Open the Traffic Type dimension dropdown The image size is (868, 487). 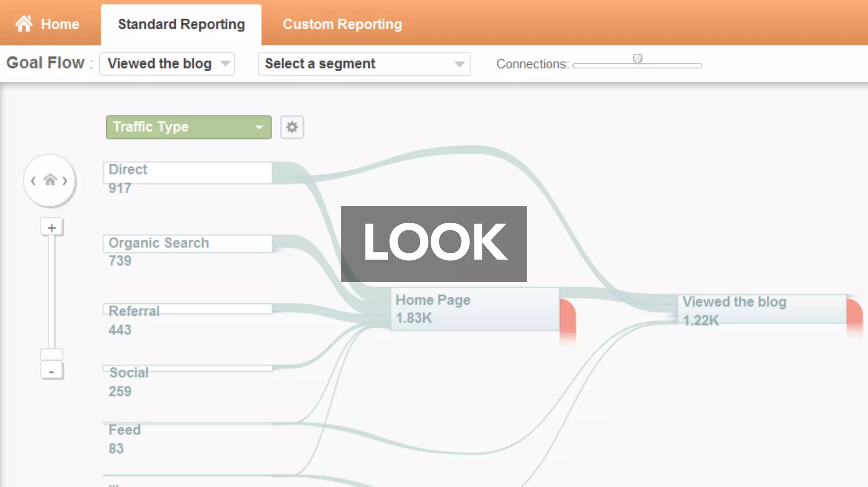(189, 127)
